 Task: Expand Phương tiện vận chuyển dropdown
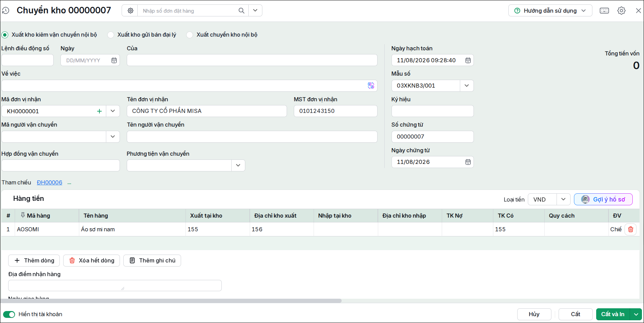(x=238, y=165)
